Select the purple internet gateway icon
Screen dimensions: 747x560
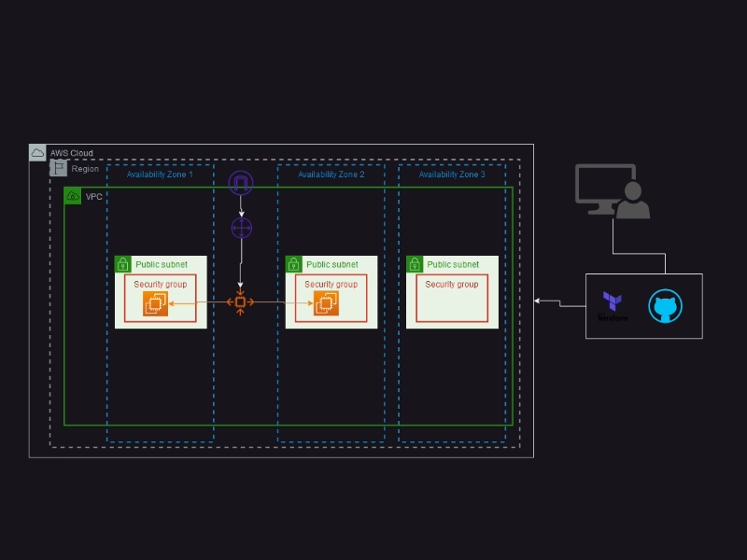coord(241,183)
